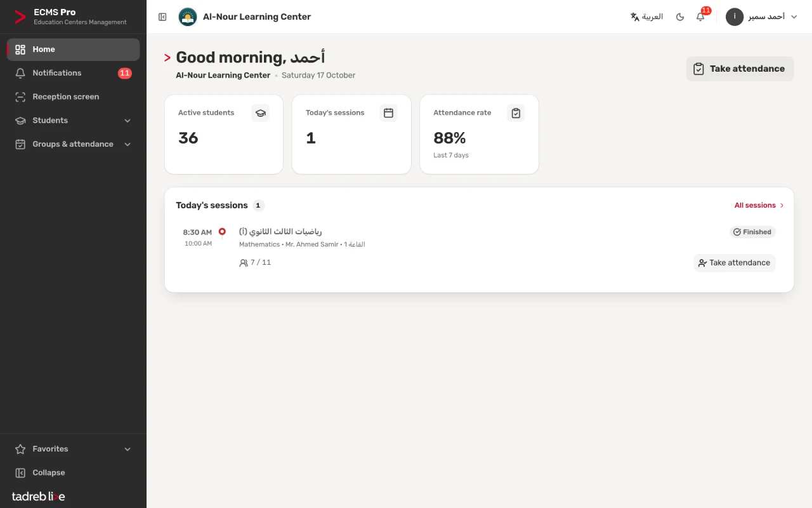
Task: Click the Notifications bell icon in sidebar
Action: pos(20,73)
